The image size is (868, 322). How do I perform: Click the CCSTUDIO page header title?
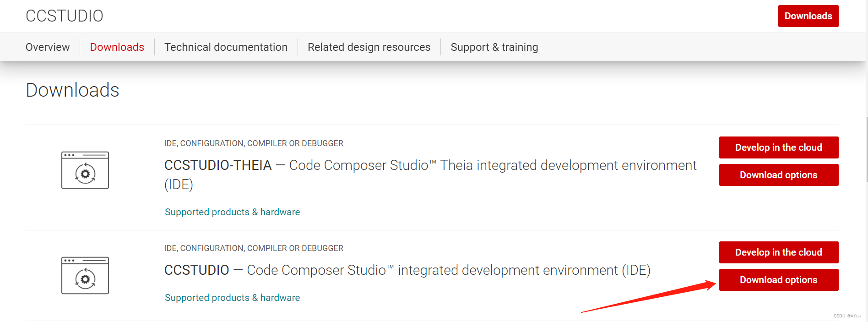65,16
